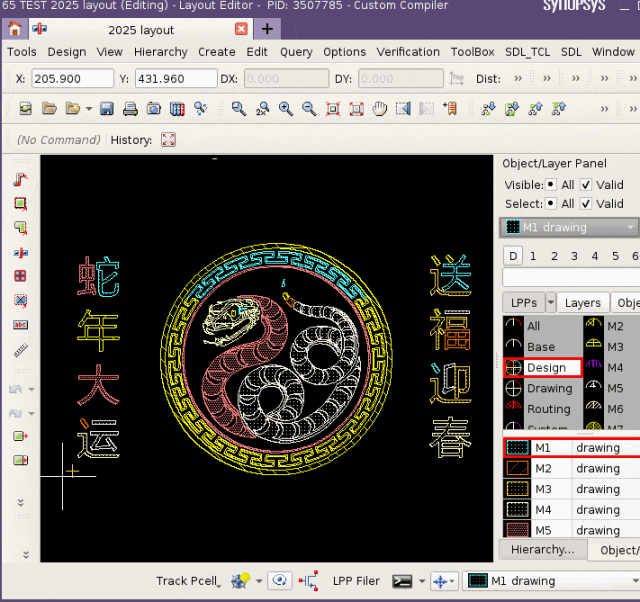Toggle the Select Valid checkbox

click(586, 203)
